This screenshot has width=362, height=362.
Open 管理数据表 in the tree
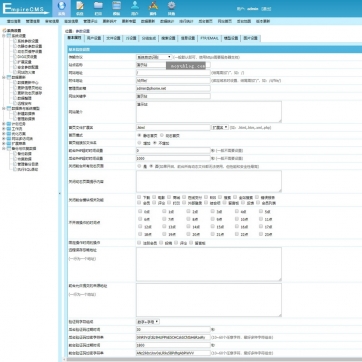click(x=26, y=119)
